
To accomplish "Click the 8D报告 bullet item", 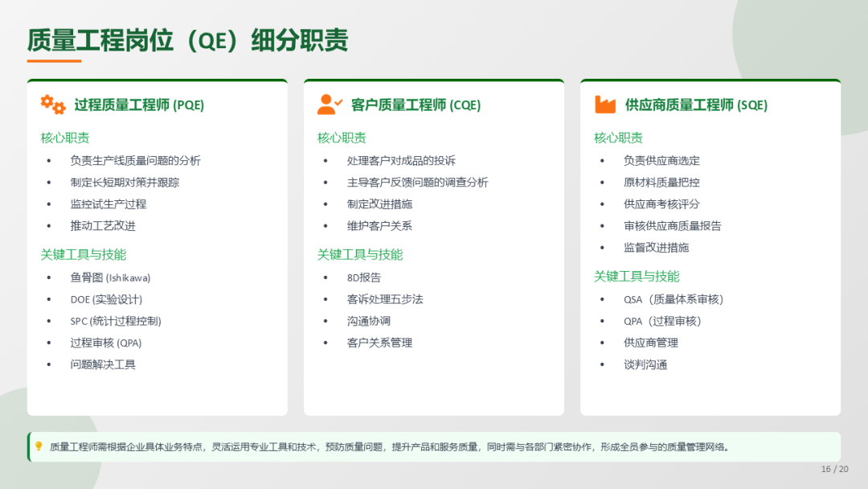I will point(364,277).
